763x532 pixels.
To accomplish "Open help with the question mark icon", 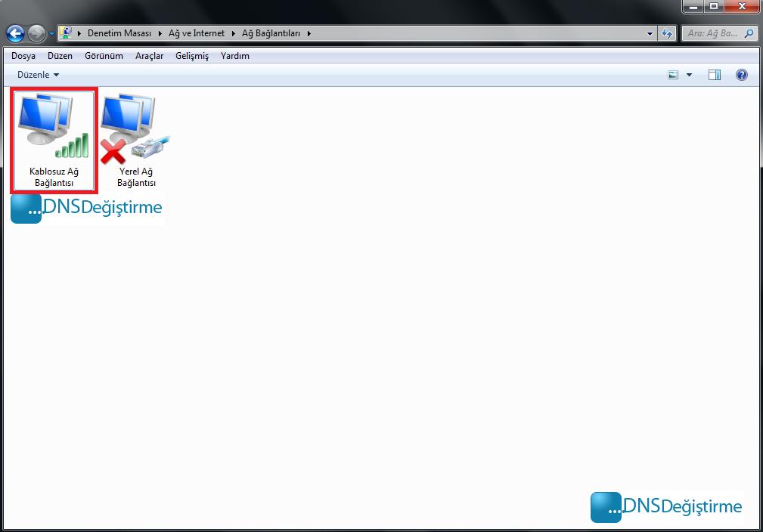I will 742,75.
